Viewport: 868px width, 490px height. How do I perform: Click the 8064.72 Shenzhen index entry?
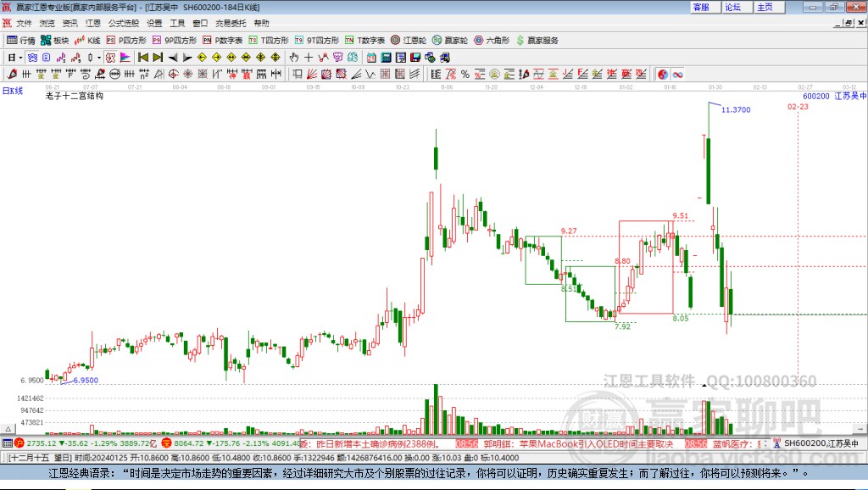pos(231,443)
